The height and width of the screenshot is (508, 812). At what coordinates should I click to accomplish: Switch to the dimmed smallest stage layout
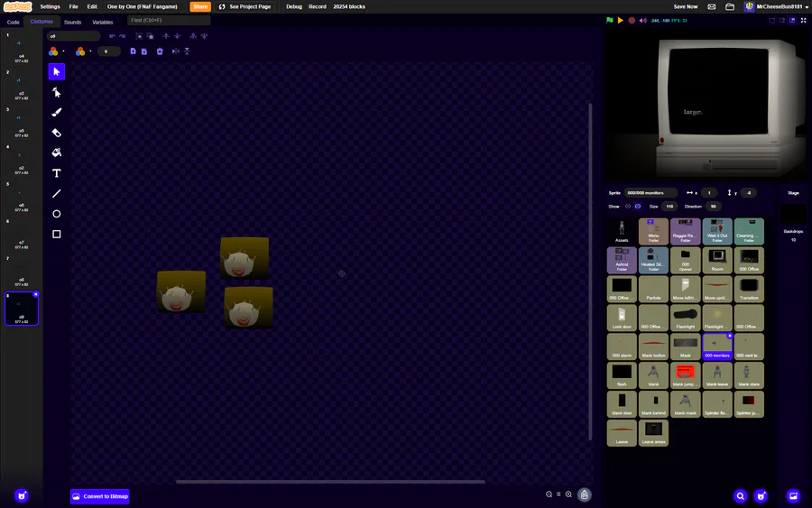(x=771, y=21)
